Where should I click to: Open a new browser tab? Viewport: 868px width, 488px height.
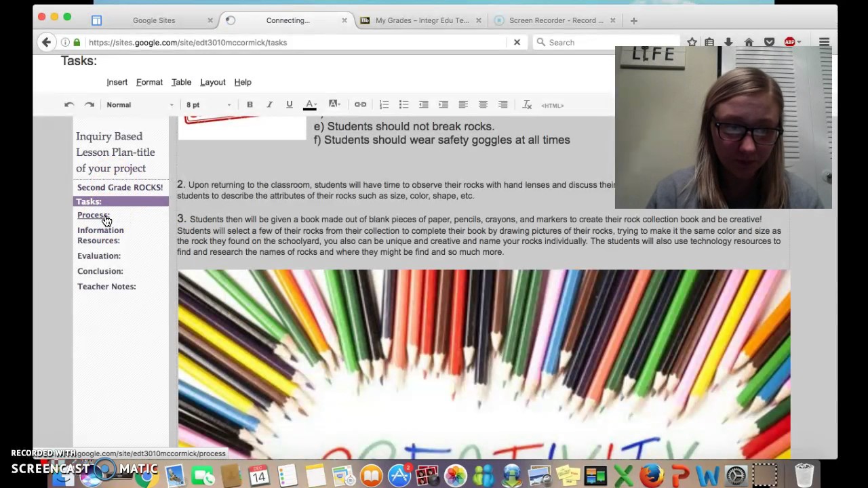633,20
